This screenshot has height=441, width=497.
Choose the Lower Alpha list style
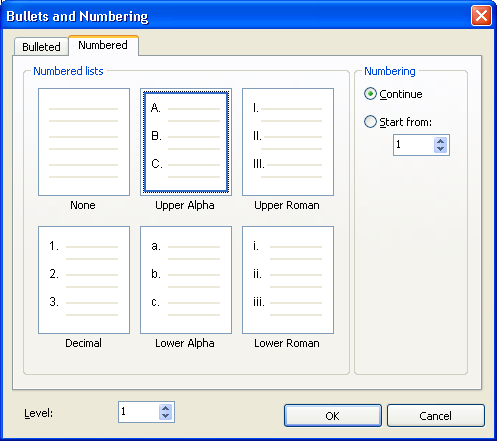coord(186,280)
